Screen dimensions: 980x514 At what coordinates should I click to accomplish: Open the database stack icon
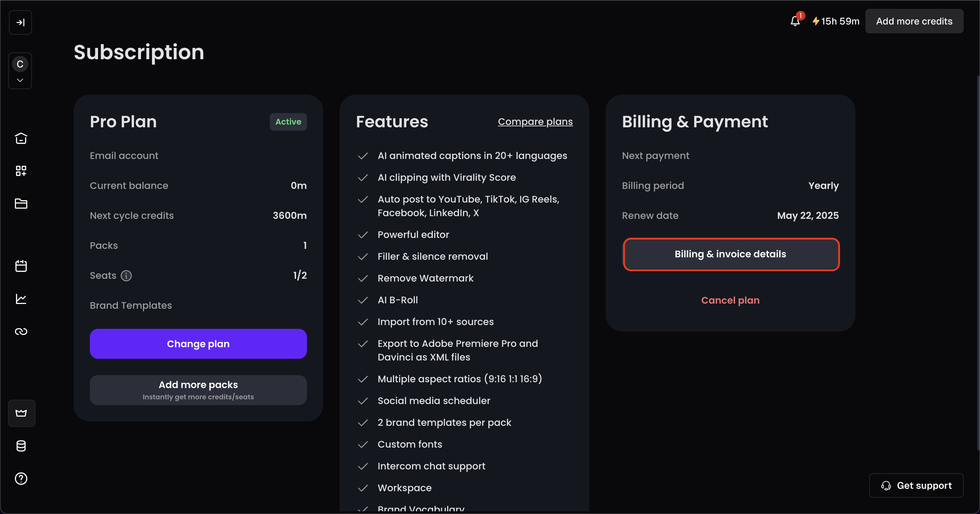click(21, 446)
